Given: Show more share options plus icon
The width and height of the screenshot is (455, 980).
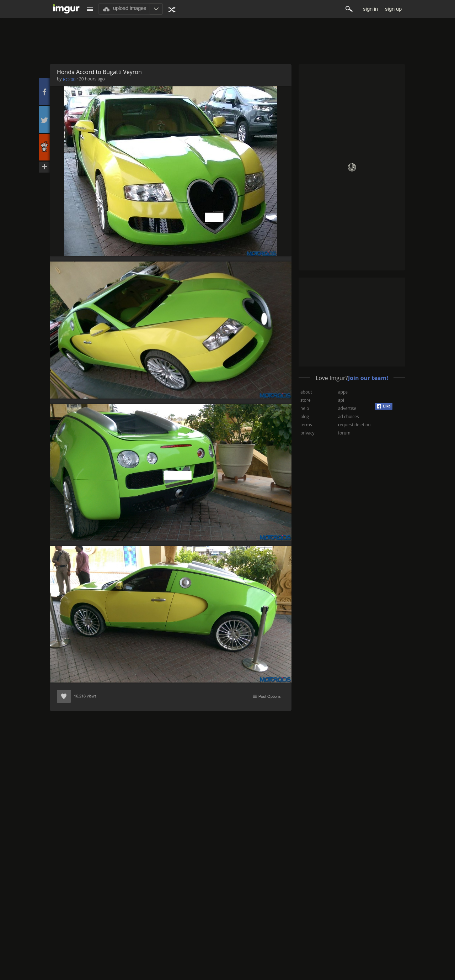Looking at the screenshot, I should (x=44, y=167).
